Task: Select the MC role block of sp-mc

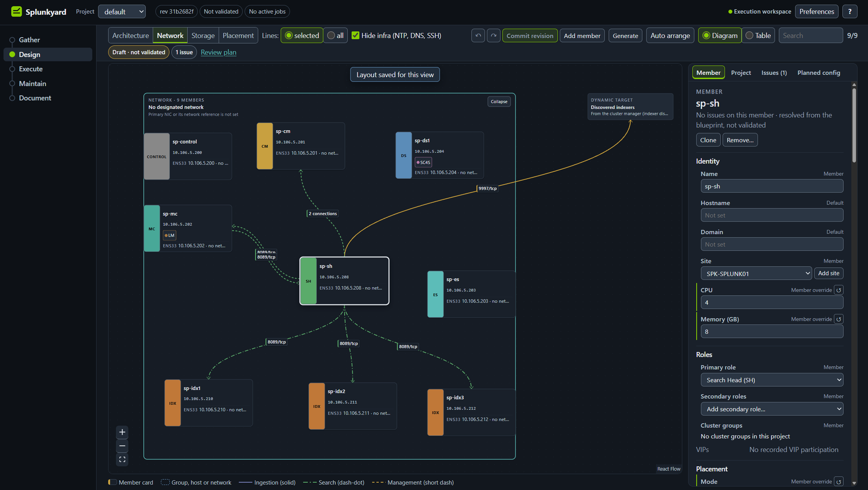Action: (x=152, y=229)
